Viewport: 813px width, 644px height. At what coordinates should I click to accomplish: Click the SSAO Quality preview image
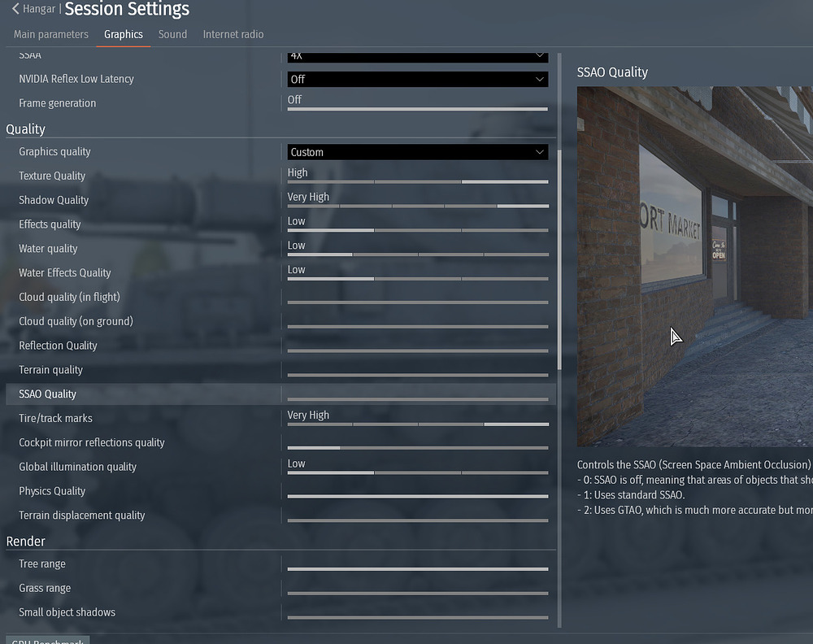tap(694, 266)
